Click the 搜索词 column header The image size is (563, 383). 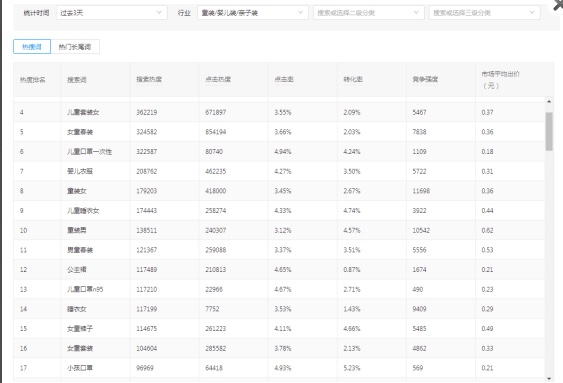pos(76,80)
